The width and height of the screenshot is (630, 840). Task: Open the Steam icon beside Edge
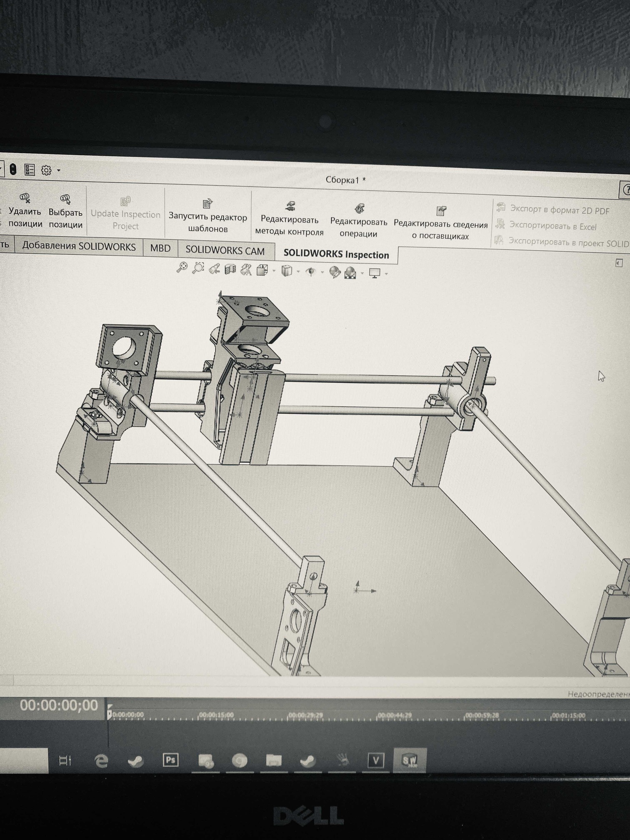point(136,761)
